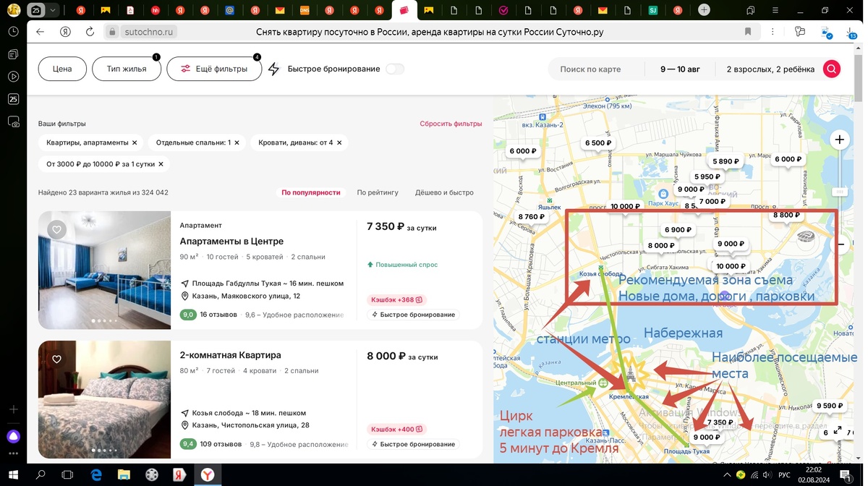Open the Ещё фильтры panel
This screenshot has height=486, width=868.
coord(214,69)
